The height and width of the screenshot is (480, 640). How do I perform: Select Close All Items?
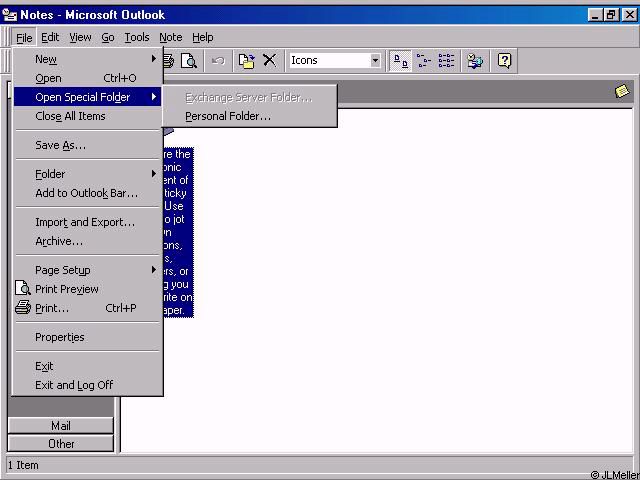[x=87, y=116]
